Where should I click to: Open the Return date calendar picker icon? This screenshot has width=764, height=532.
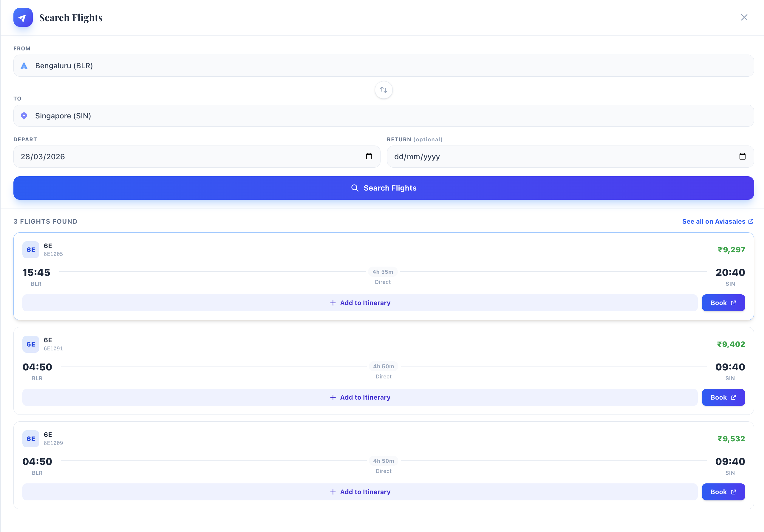click(742, 156)
